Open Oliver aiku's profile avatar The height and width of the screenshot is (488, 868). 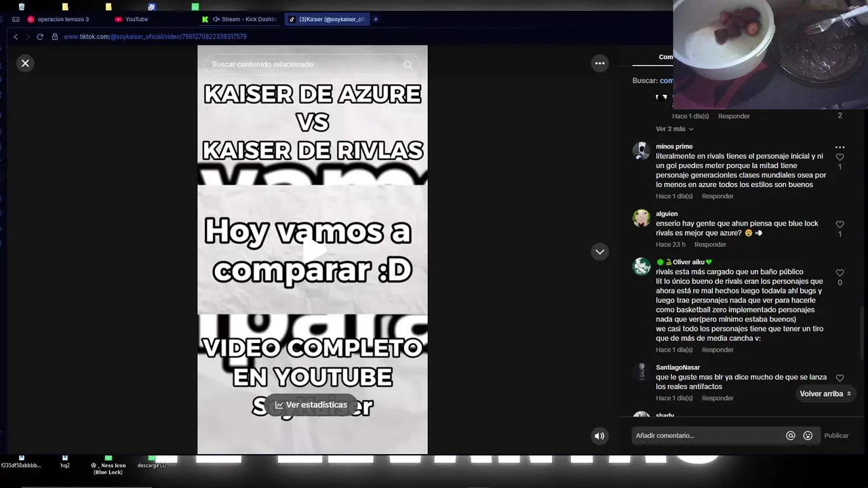[642, 266]
